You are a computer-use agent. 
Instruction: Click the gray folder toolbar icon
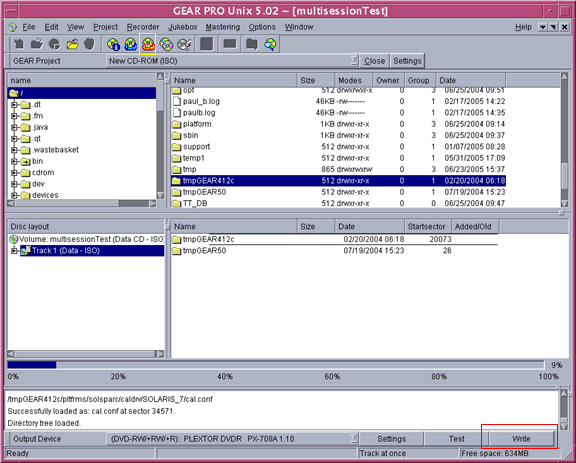tap(252, 44)
